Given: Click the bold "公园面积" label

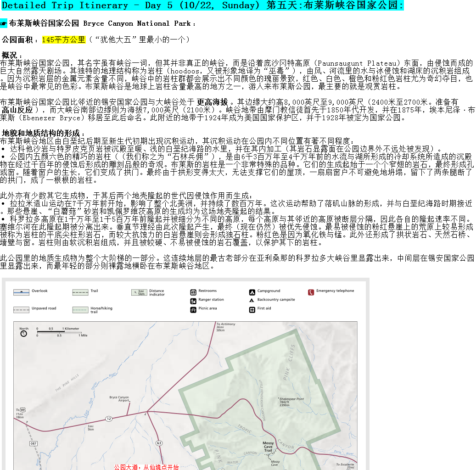Looking at the screenshot, I should (x=17, y=39).
